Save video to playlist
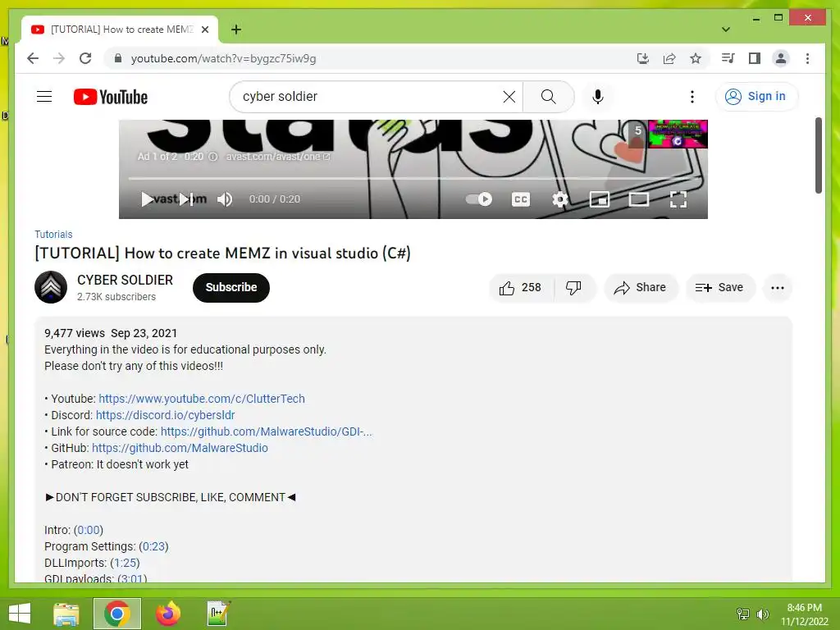The image size is (840, 630). pos(719,288)
